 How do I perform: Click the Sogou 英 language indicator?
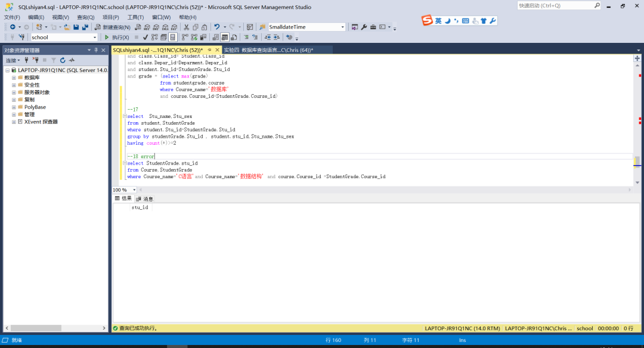[438, 21]
